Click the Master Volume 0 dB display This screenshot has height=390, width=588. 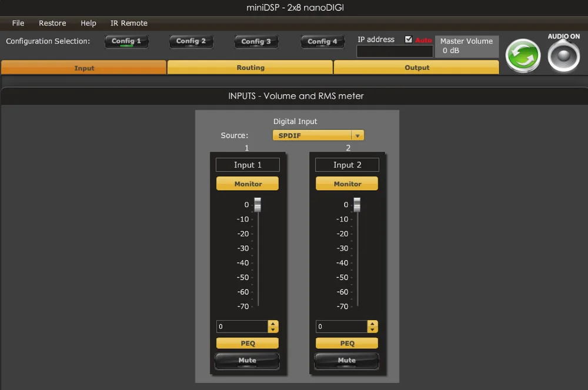(x=467, y=46)
